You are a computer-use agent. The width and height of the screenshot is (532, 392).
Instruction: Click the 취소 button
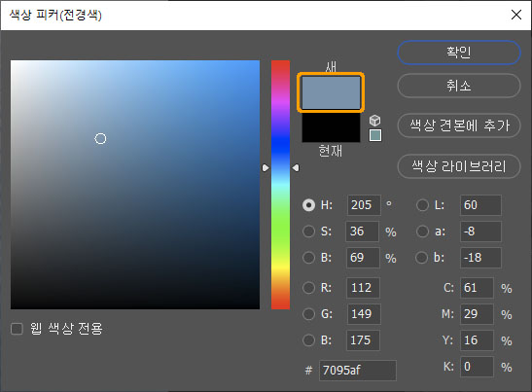click(x=459, y=86)
